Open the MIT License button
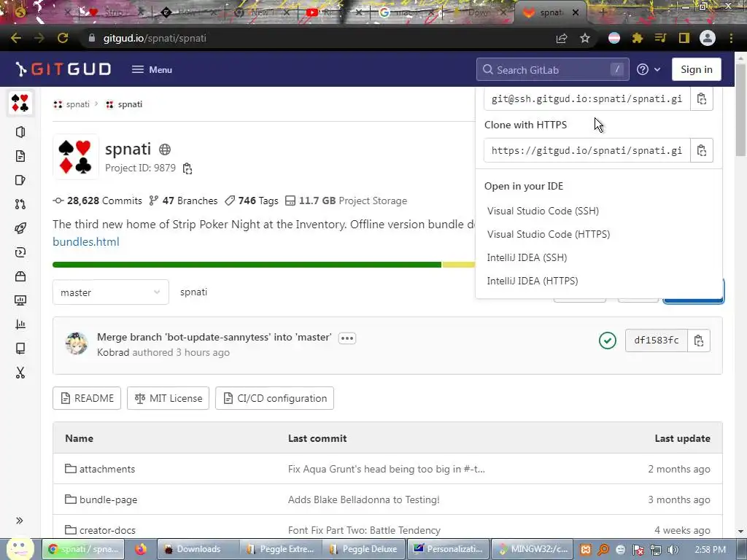The width and height of the screenshot is (747, 560). [x=169, y=398]
